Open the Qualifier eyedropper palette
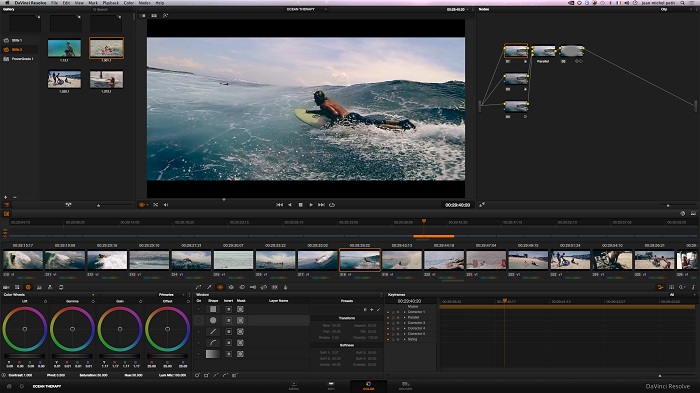 [209, 287]
